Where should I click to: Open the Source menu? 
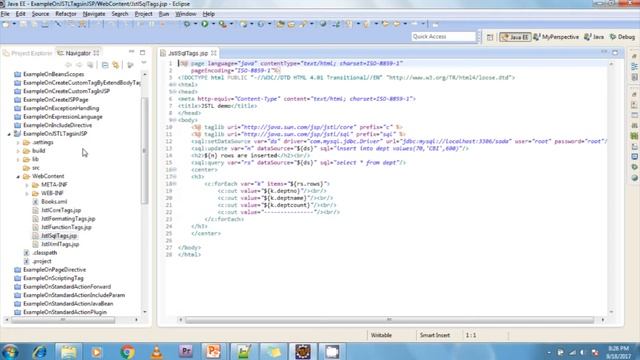[x=40, y=14]
